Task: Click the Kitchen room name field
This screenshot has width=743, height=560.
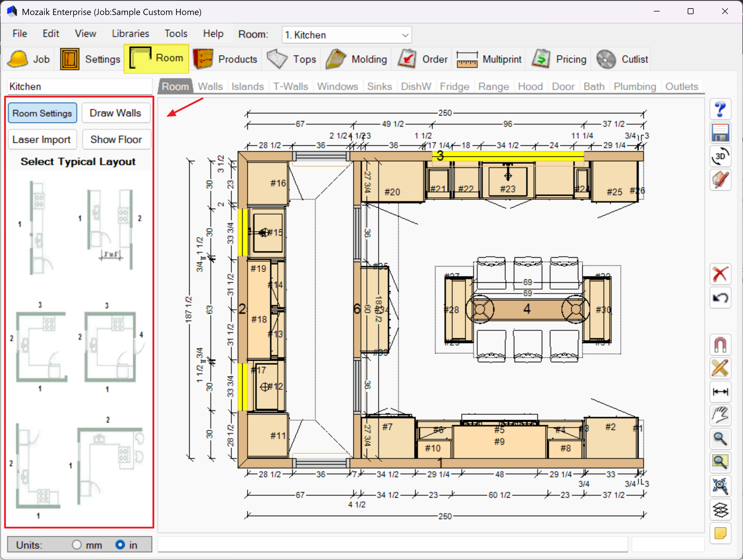Action: click(80, 87)
